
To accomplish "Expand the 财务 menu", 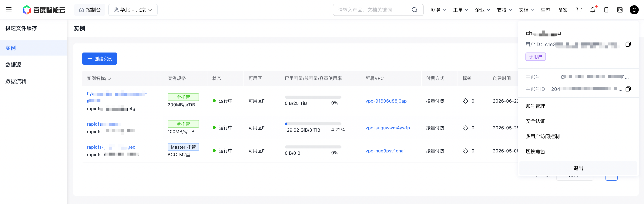I will click(438, 10).
